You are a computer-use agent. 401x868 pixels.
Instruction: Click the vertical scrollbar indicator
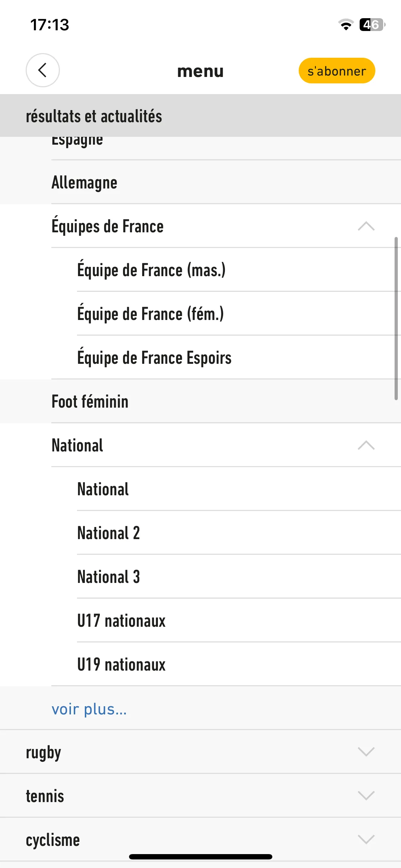point(396,319)
